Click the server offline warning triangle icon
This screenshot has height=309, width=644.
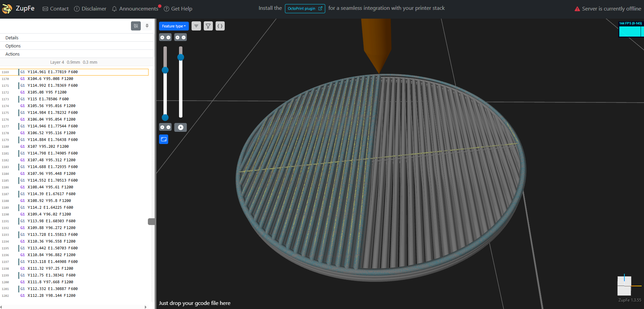pyautogui.click(x=577, y=9)
